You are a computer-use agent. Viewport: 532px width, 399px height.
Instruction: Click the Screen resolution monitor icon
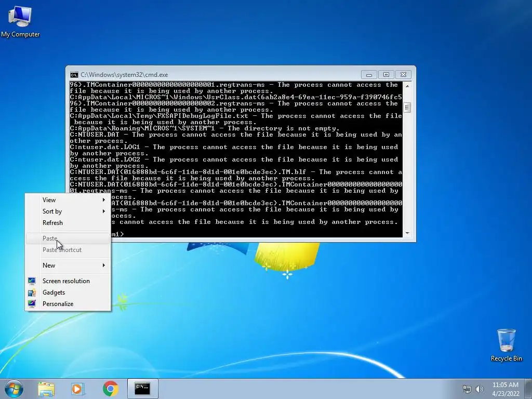click(x=32, y=281)
